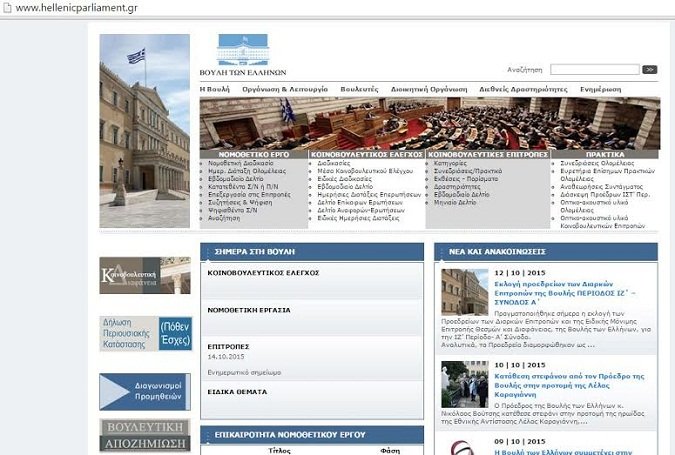The height and width of the screenshot is (455, 675).
Task: Open Μέσα Κοινοβουλευτικού Ελέγχου link
Action: (x=365, y=171)
